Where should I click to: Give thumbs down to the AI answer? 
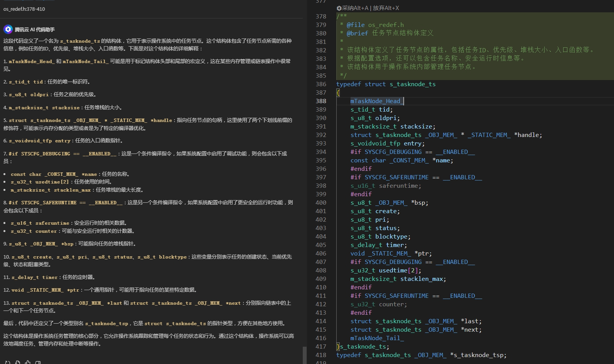pyautogui.click(x=38, y=362)
